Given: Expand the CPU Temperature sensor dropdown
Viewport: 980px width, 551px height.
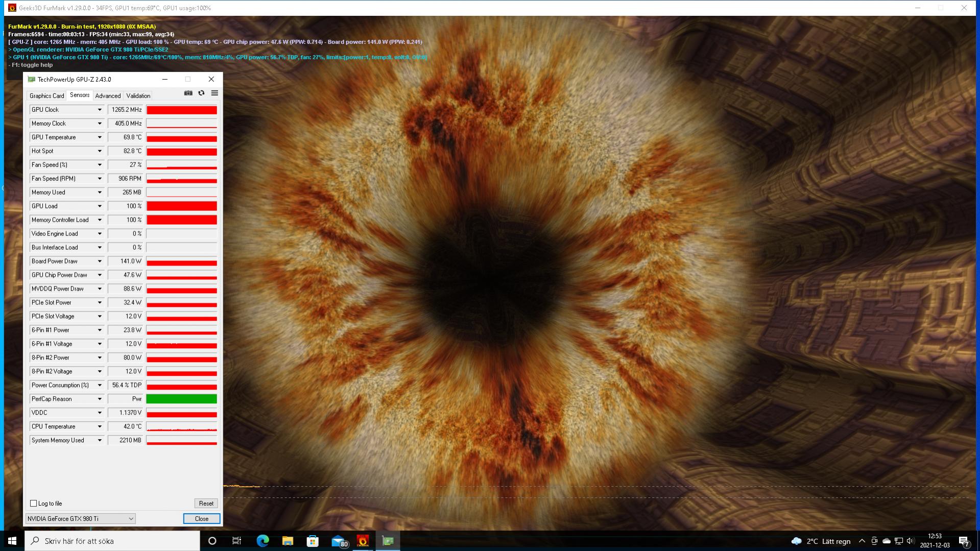Looking at the screenshot, I should [100, 427].
